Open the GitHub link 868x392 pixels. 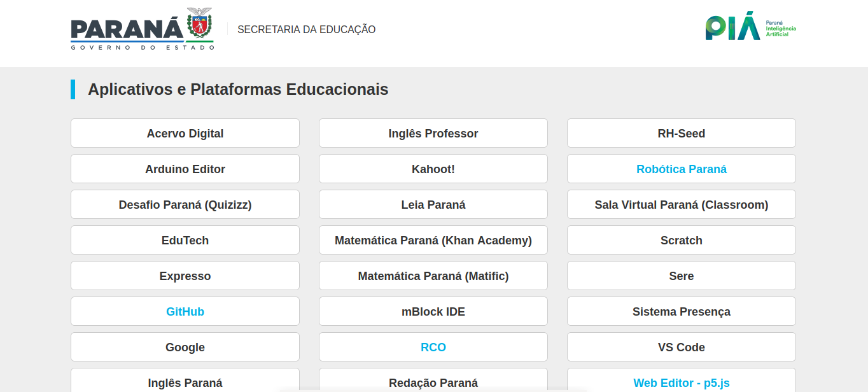(x=185, y=311)
